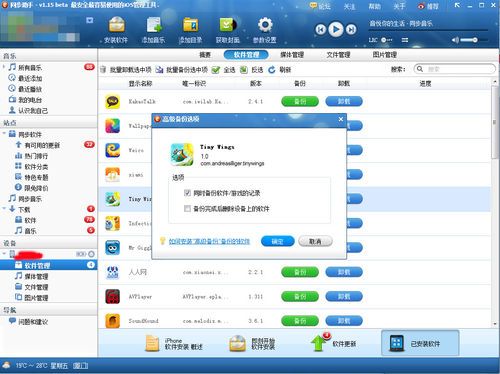Click the 全选 select all button
The width and height of the screenshot is (500, 374).
coord(224,70)
